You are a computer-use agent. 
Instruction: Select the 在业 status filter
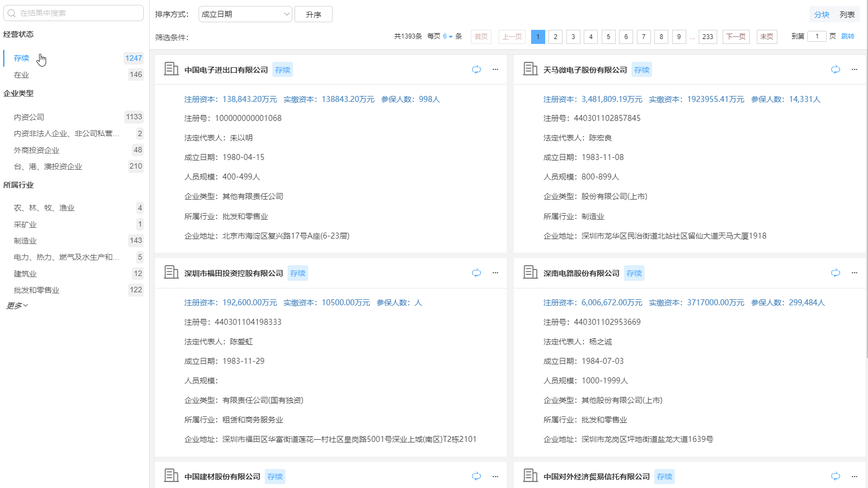click(21, 75)
